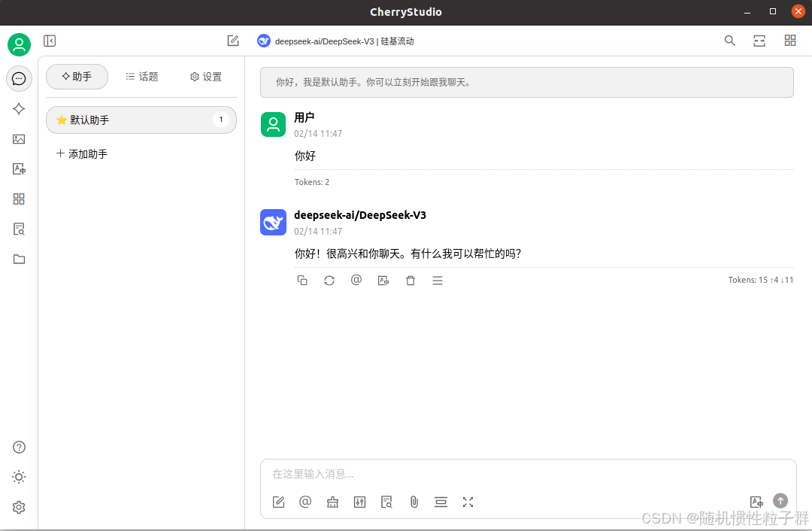Open the files folder sidebar icon

point(19,259)
